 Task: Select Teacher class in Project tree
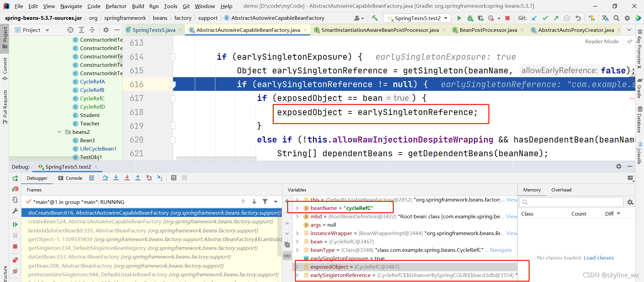[90, 123]
